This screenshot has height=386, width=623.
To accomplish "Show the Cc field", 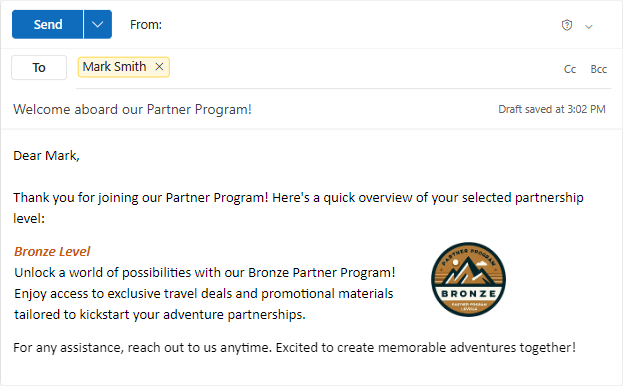I will [570, 69].
